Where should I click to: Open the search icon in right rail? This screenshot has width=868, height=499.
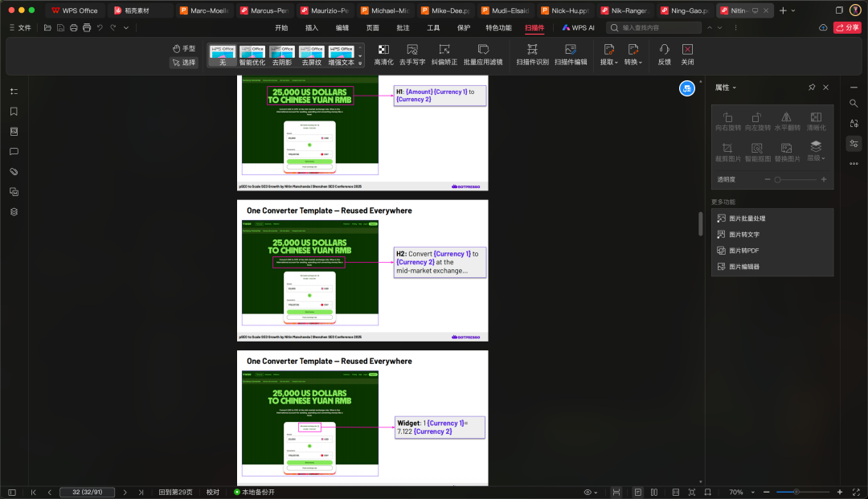point(854,104)
